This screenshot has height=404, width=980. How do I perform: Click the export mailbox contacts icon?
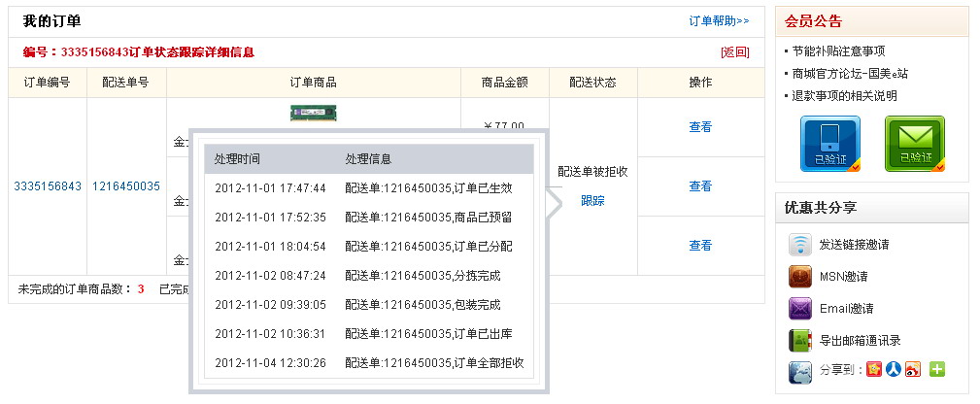point(800,341)
